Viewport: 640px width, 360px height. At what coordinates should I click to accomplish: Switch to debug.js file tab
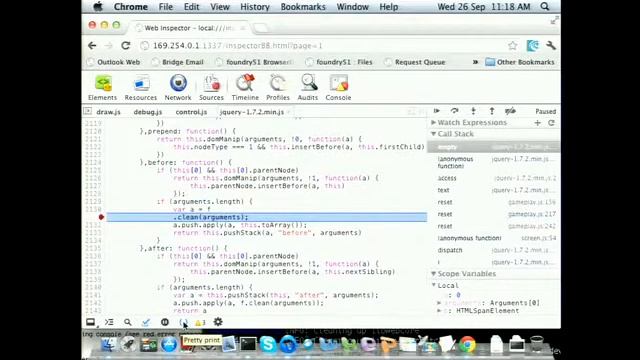click(148, 112)
